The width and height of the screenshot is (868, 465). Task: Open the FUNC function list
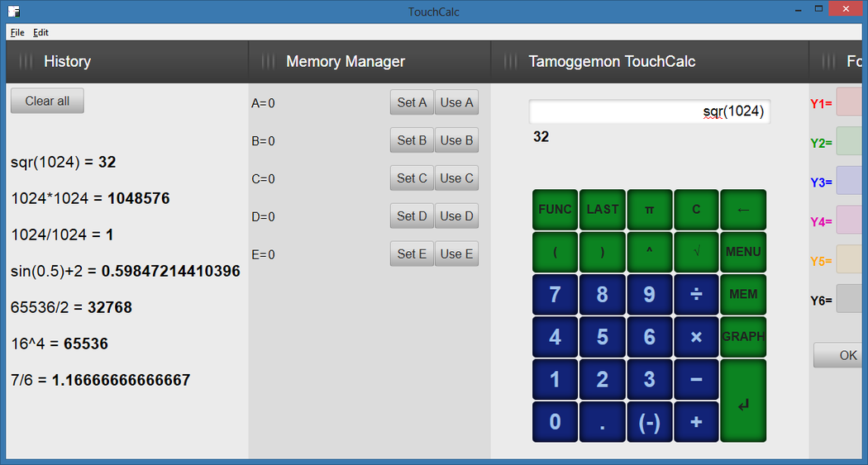click(555, 210)
